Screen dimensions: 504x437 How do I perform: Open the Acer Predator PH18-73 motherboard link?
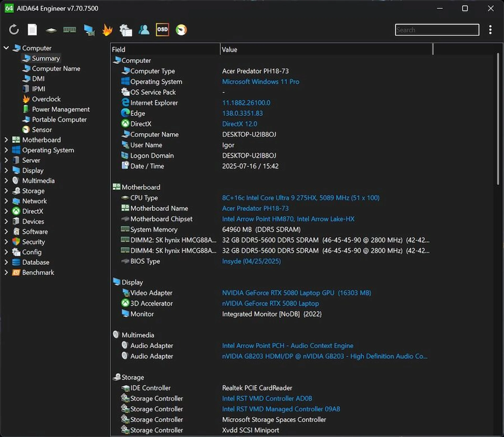pyautogui.click(x=255, y=208)
